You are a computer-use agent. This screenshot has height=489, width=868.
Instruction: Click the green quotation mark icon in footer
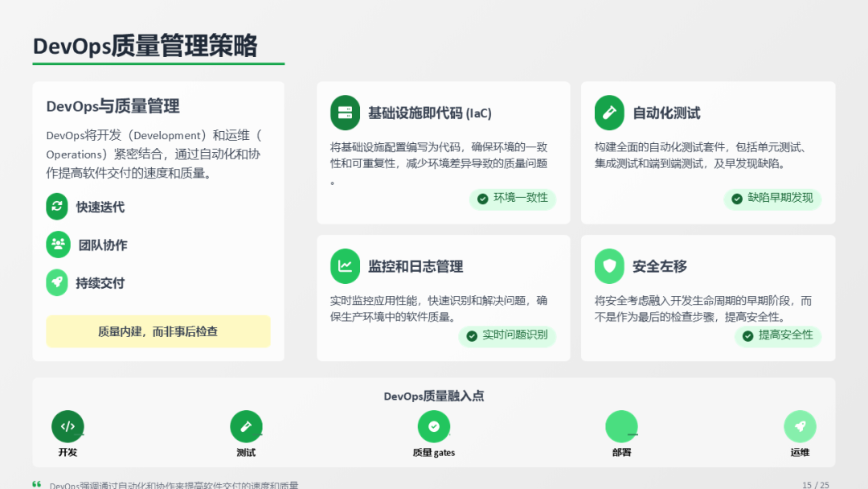click(37, 484)
